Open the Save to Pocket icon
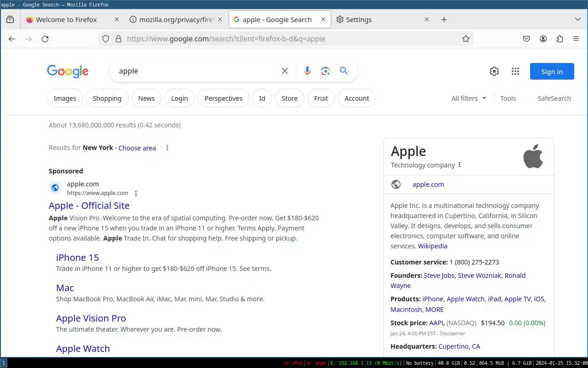The height and width of the screenshot is (368, 588). [x=526, y=39]
